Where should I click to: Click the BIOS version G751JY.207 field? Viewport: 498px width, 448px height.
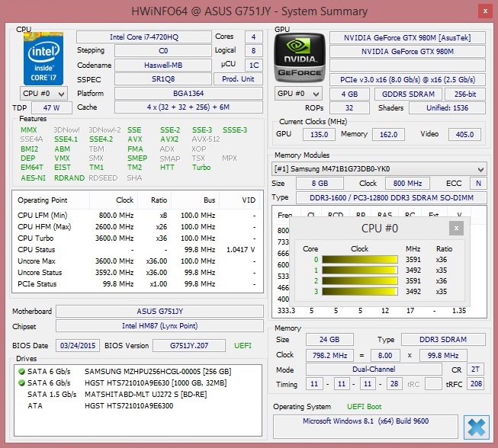pyautogui.click(x=189, y=345)
